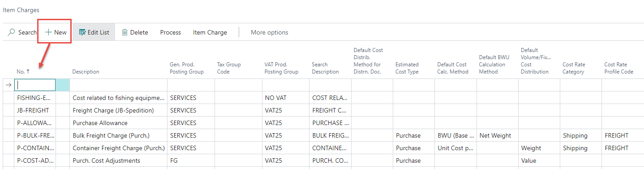
Task: Click the Search magnifier icon
Action: click(12, 32)
